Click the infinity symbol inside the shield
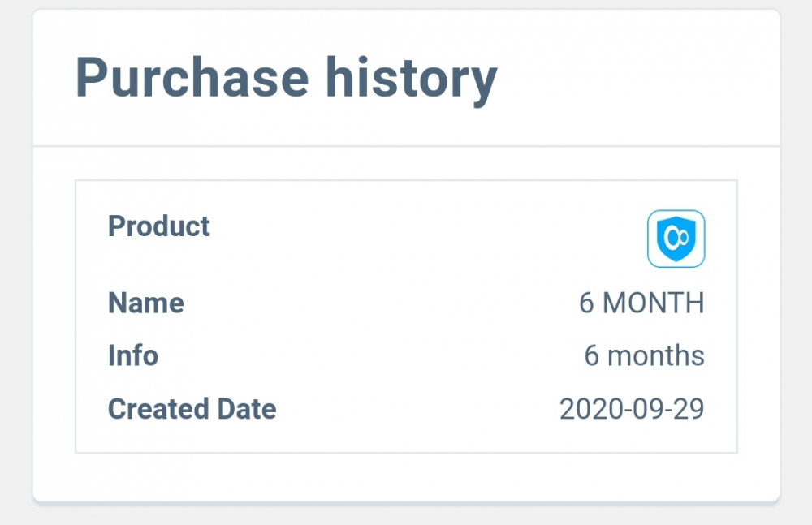Image resolution: width=812 pixels, height=525 pixels. click(676, 236)
